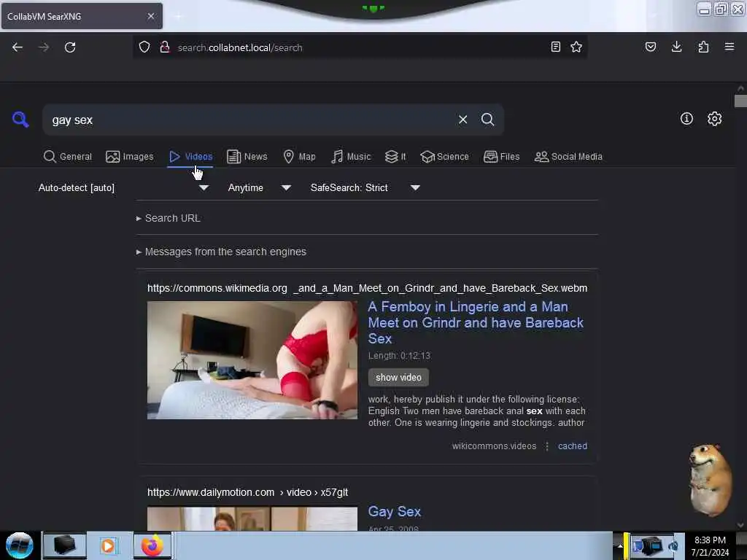Viewport: 747px width, 560px height.
Task: Open the Pocket save icon
Action: click(651, 47)
